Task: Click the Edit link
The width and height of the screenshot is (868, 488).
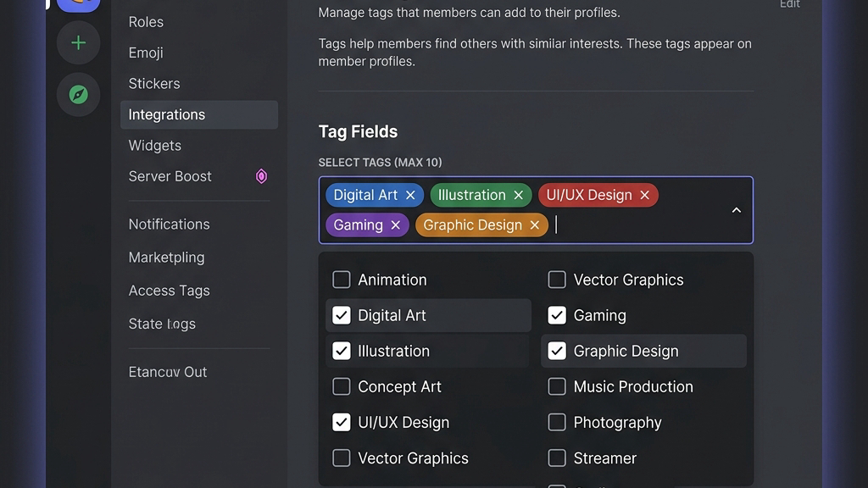Action: pyautogui.click(x=789, y=4)
